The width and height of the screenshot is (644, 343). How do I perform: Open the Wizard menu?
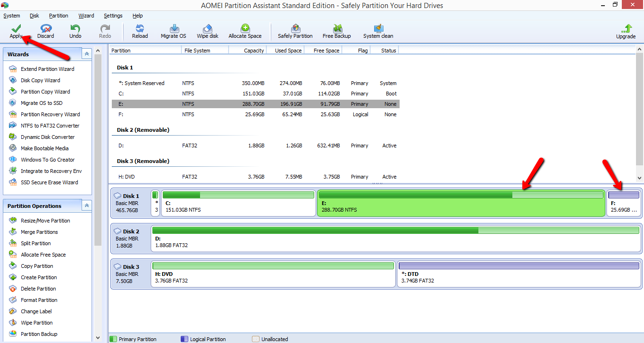pyautogui.click(x=86, y=16)
